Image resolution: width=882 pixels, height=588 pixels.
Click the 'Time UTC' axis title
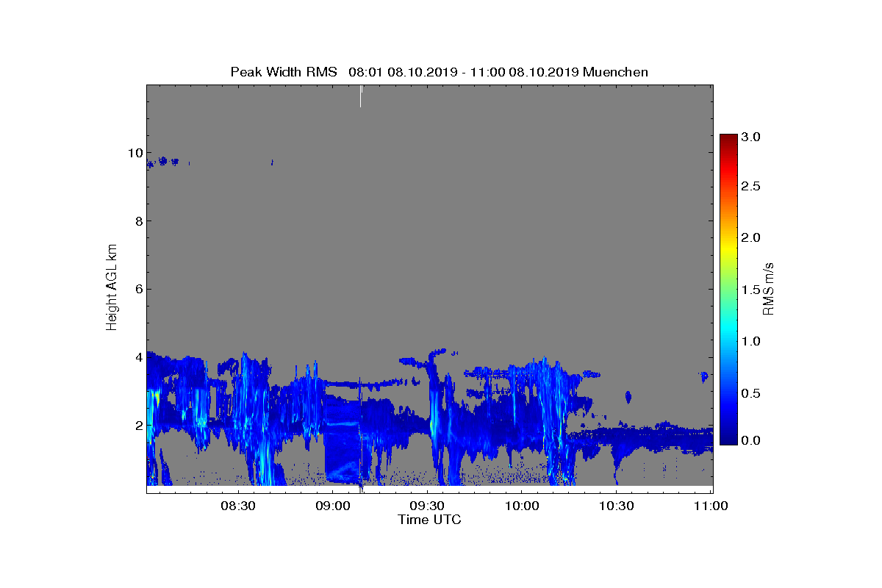pyautogui.click(x=429, y=520)
